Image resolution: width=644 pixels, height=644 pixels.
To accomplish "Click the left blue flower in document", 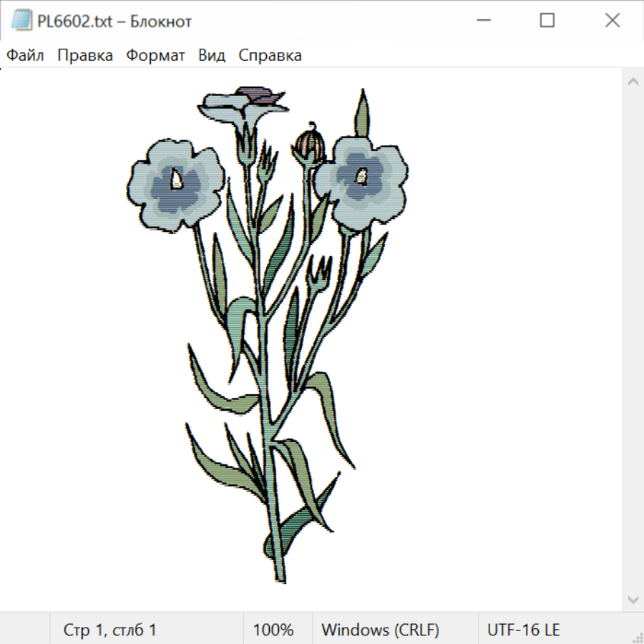I will [x=176, y=183].
